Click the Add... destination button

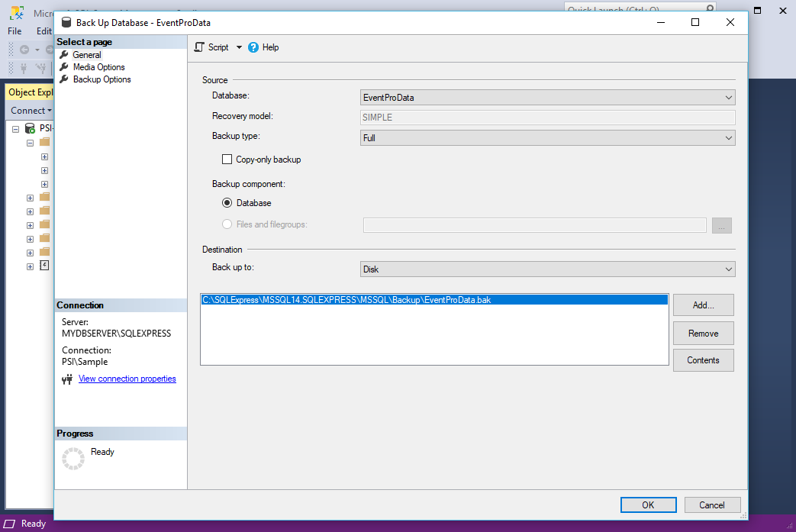tap(703, 305)
